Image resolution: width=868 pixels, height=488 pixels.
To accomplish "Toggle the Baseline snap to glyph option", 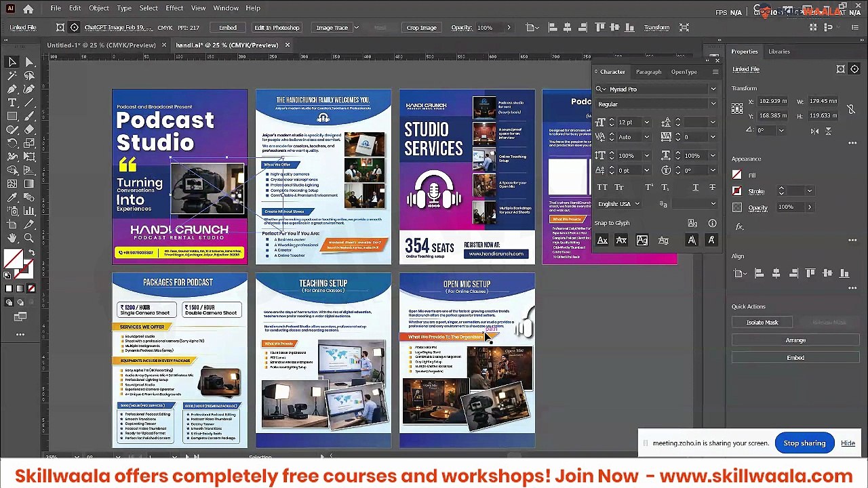I will (x=602, y=240).
